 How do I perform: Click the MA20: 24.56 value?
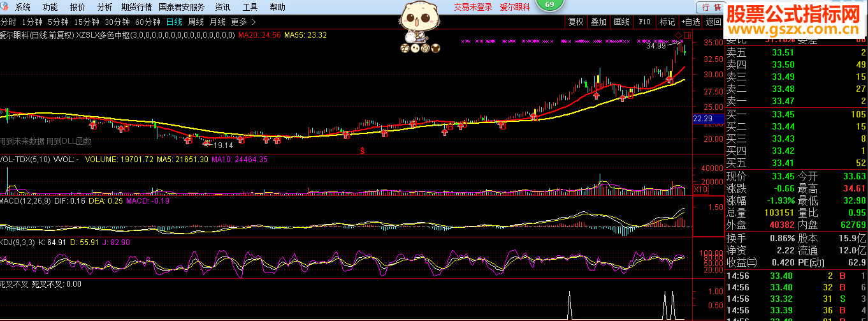[260, 35]
